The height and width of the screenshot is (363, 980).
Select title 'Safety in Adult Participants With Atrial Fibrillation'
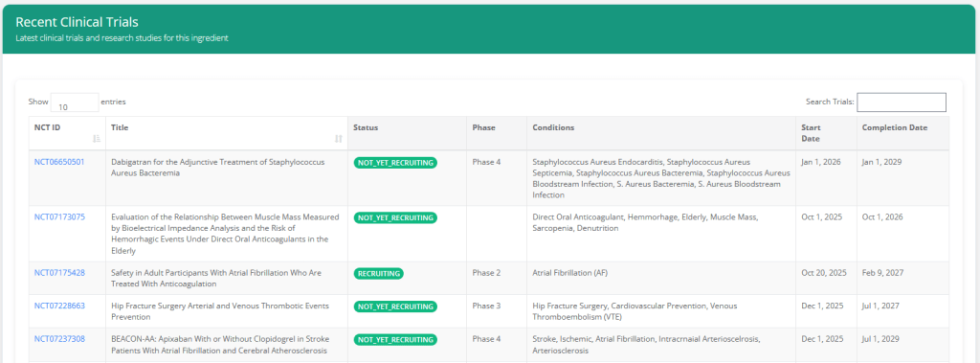[x=217, y=278]
